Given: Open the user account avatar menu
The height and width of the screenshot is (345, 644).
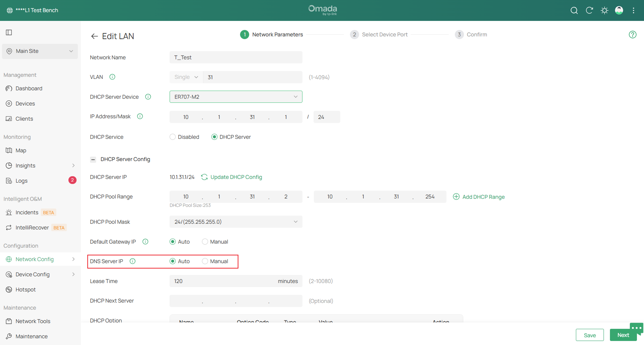Looking at the screenshot, I should [619, 10].
